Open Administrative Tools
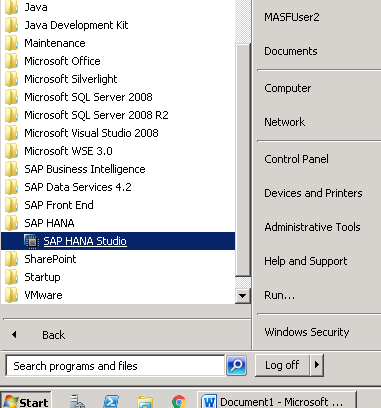The height and width of the screenshot is (408, 381). pyautogui.click(x=312, y=227)
